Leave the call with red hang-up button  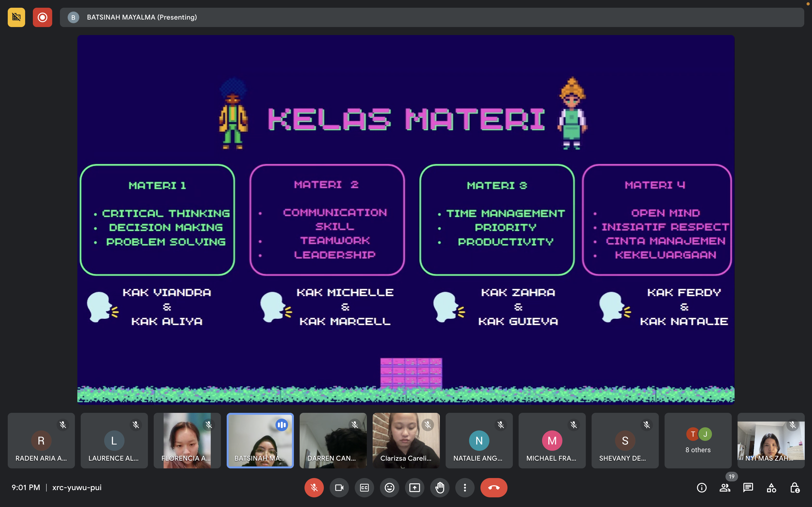(x=493, y=487)
